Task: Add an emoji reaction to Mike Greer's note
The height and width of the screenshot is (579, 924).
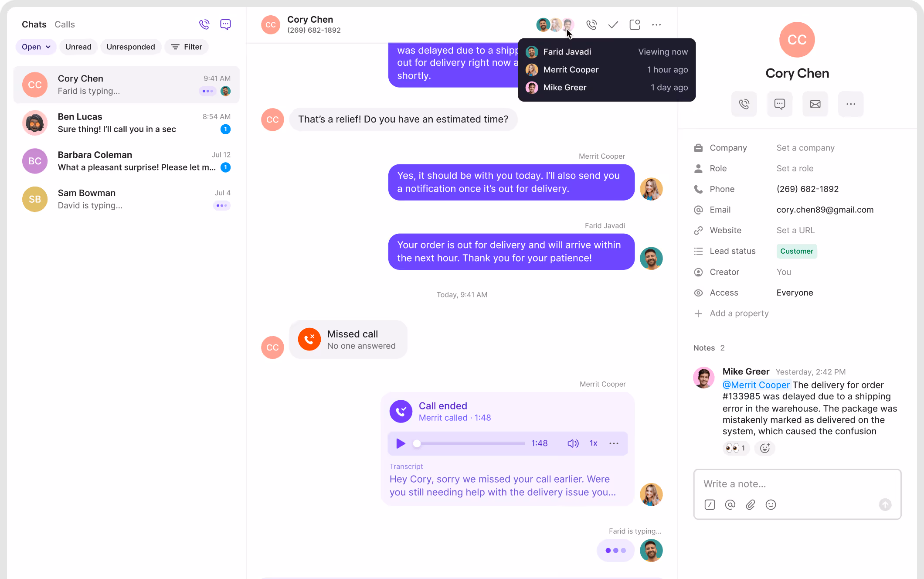Action: point(765,448)
